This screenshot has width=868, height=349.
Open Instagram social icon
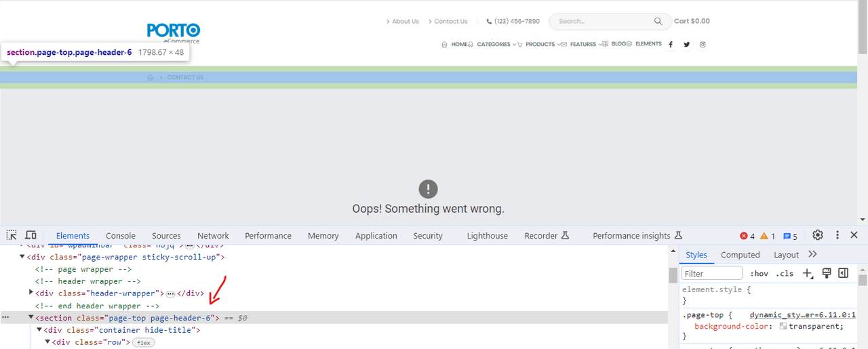coord(703,44)
